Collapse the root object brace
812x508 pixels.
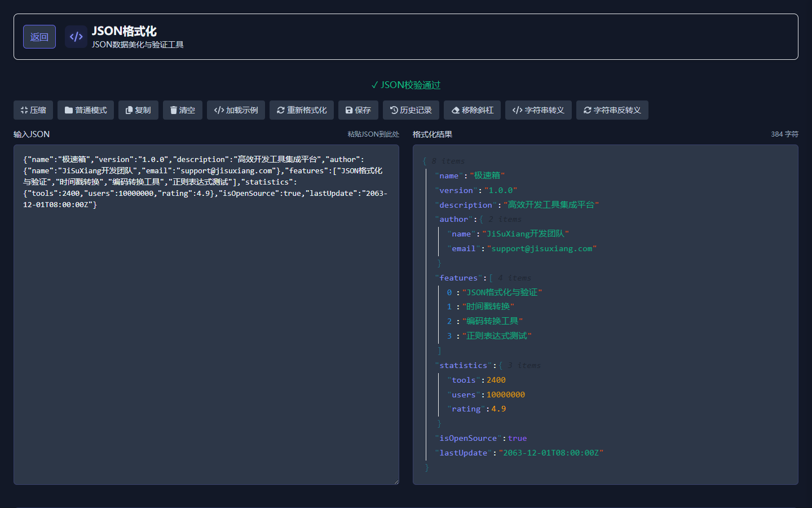point(425,161)
